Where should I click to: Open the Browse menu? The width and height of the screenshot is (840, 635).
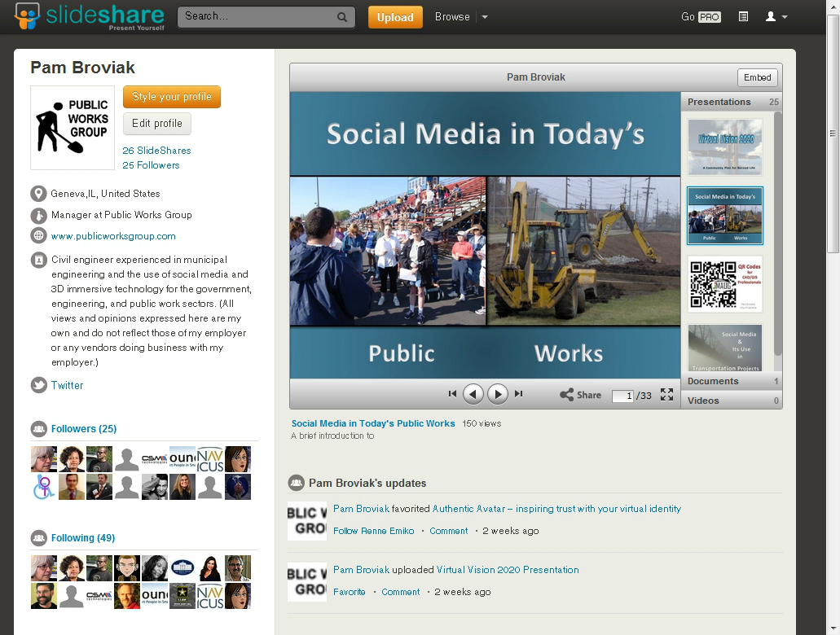[452, 17]
